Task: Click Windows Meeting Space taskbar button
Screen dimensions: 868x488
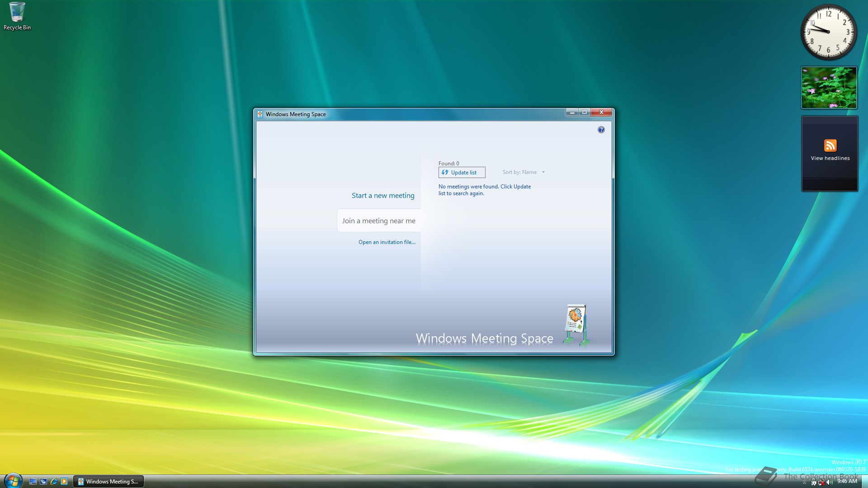Action: (108, 482)
